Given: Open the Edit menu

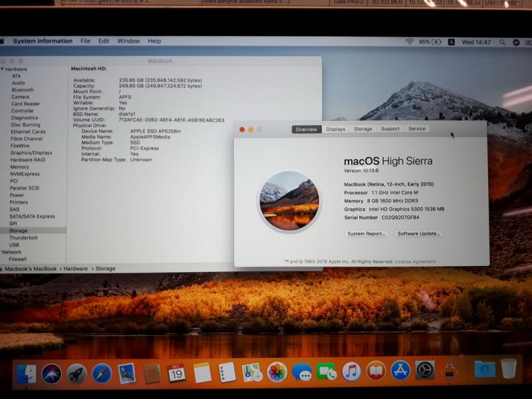Looking at the screenshot, I should pyautogui.click(x=104, y=41).
